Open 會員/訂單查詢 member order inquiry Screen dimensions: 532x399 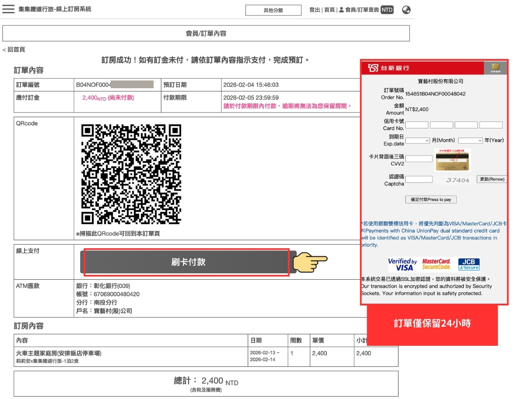point(361,10)
